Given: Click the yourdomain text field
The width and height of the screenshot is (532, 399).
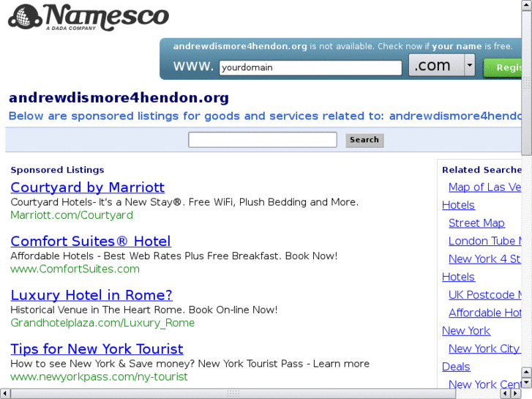Looking at the screenshot, I should pyautogui.click(x=310, y=67).
